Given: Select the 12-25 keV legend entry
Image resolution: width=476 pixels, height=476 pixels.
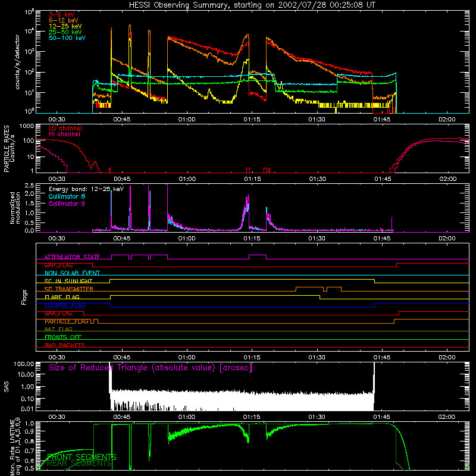Looking at the screenshot, I should [x=65, y=26].
